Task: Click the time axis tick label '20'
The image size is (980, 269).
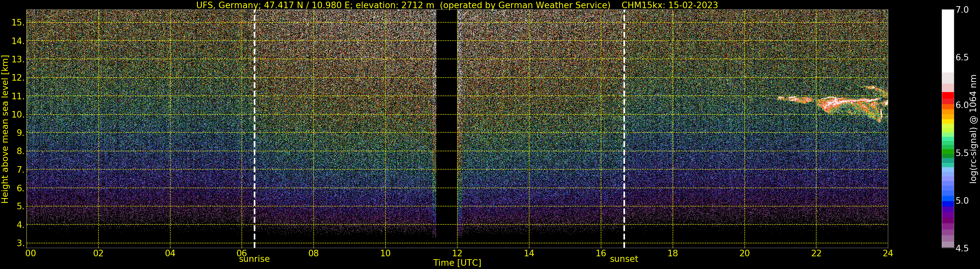Action: (x=745, y=253)
